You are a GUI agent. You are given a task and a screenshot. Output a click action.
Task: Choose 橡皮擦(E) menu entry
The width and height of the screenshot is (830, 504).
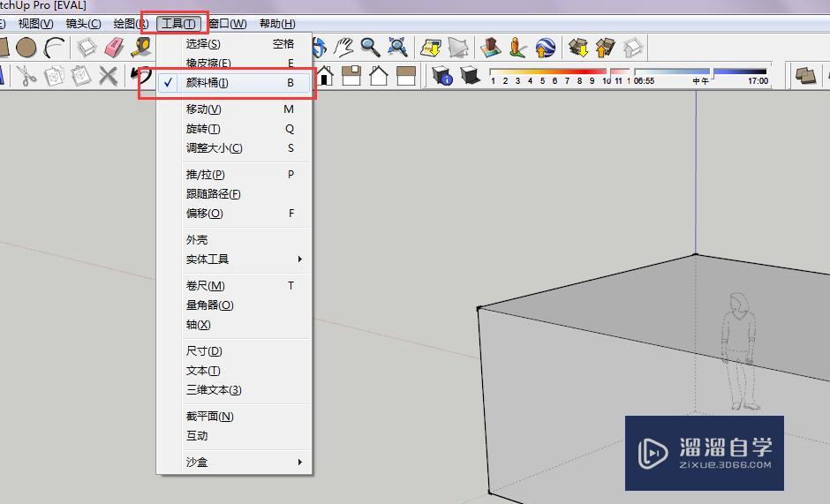click(234, 63)
